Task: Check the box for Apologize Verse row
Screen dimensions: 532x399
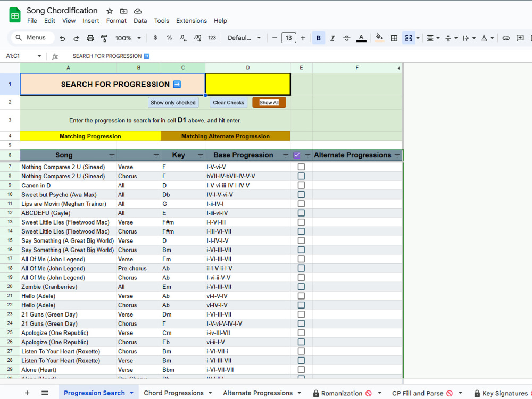Action: [301, 333]
